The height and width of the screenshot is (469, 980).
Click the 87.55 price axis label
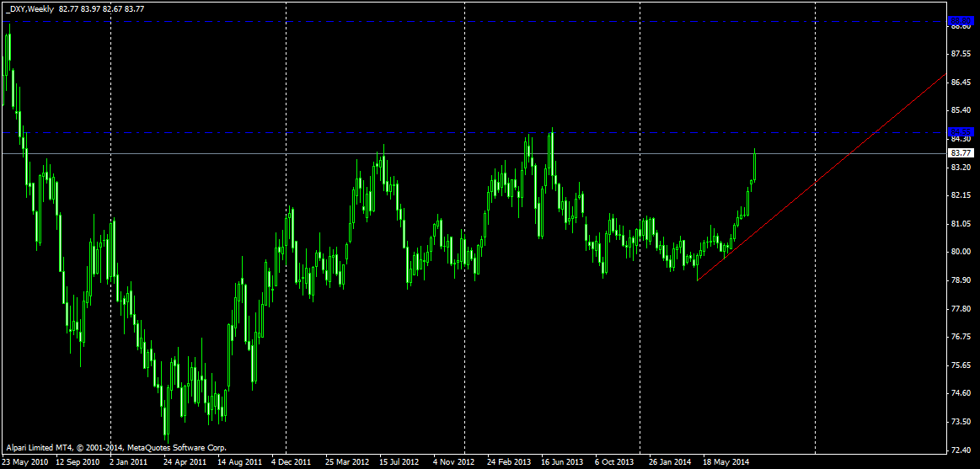[x=960, y=55]
